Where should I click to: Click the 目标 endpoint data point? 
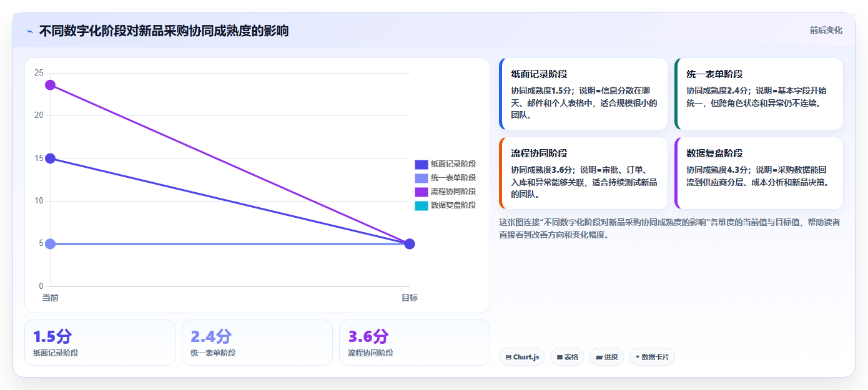(410, 243)
